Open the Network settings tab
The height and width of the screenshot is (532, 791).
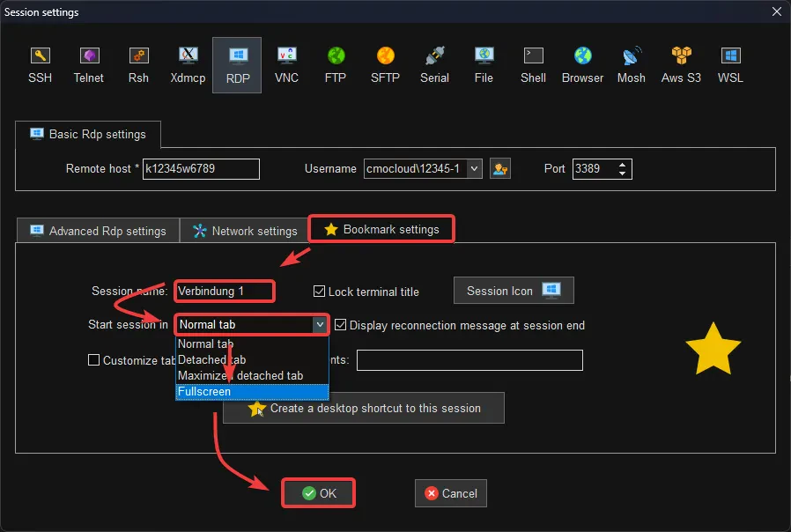[x=245, y=231]
